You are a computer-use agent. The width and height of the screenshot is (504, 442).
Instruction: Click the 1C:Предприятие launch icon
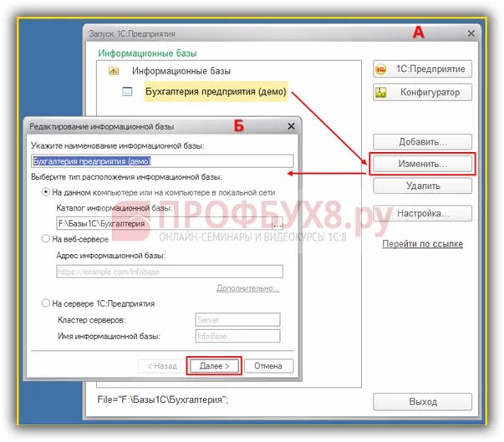click(x=381, y=69)
